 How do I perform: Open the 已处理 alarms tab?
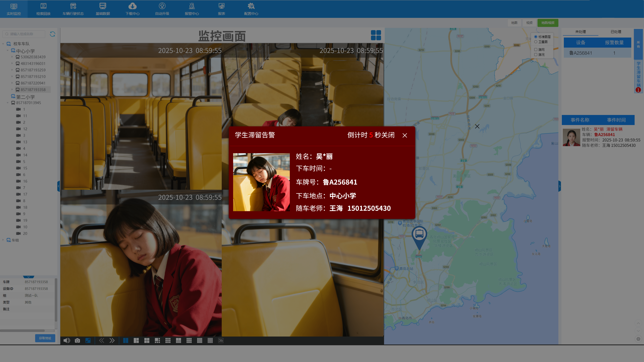pyautogui.click(x=616, y=32)
